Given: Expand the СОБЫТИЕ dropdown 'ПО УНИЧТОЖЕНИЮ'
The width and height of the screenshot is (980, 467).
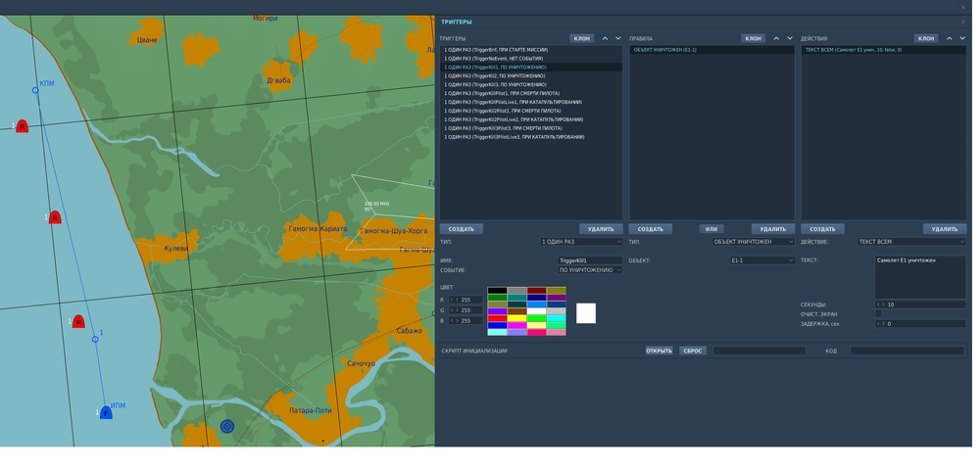Looking at the screenshot, I should (590, 270).
